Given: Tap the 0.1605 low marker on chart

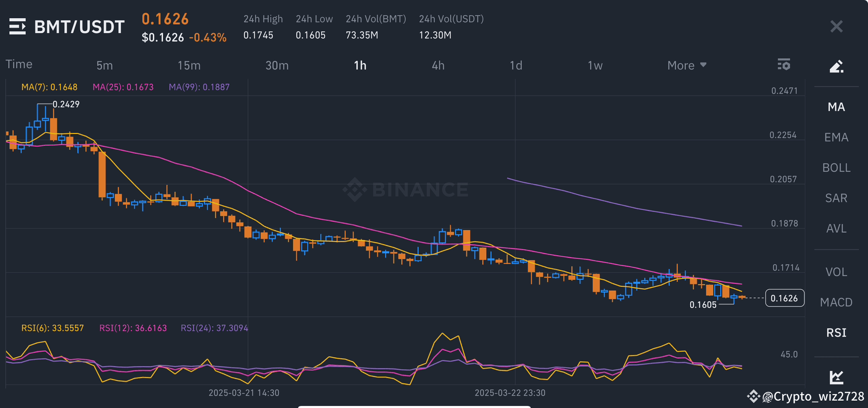Looking at the screenshot, I should pyautogui.click(x=703, y=305).
